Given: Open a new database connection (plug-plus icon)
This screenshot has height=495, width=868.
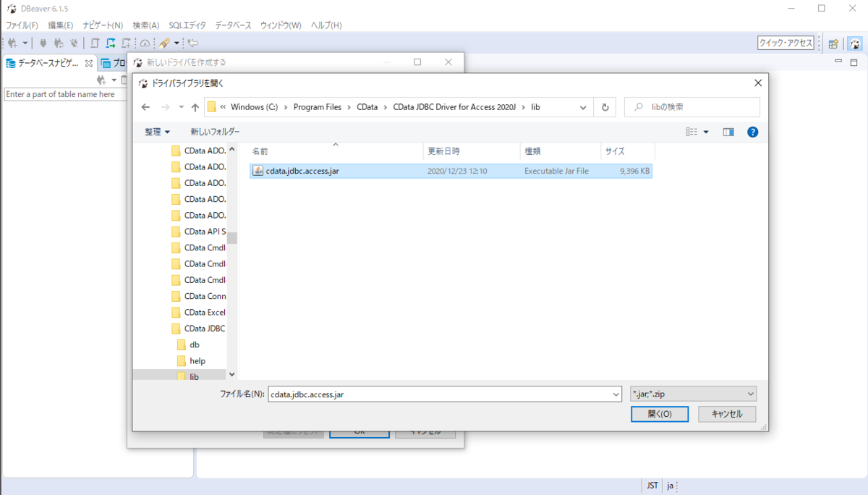Looking at the screenshot, I should [x=13, y=43].
